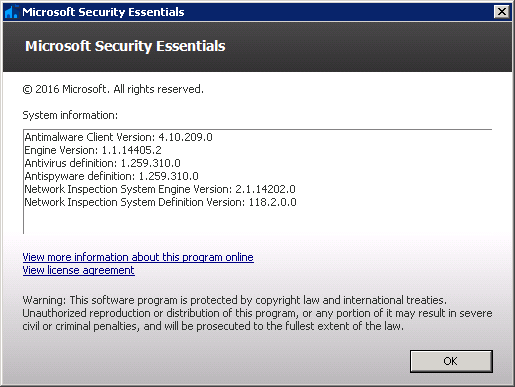515x387 pixels.
Task: Click the engine version number 1.1.14405.2
Action: [x=131, y=150]
